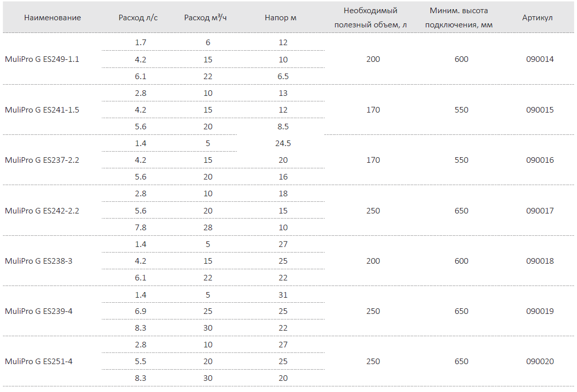Click the Артикул column header

click(537, 18)
